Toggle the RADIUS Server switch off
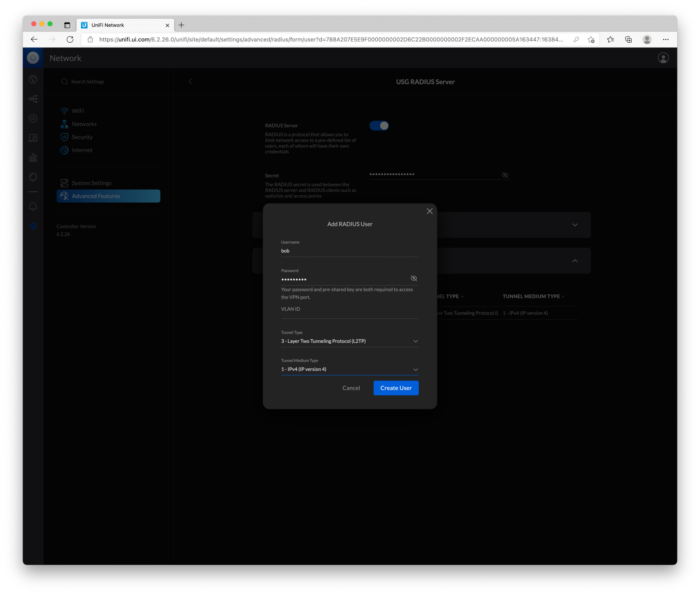This screenshot has width=700, height=595. [379, 126]
